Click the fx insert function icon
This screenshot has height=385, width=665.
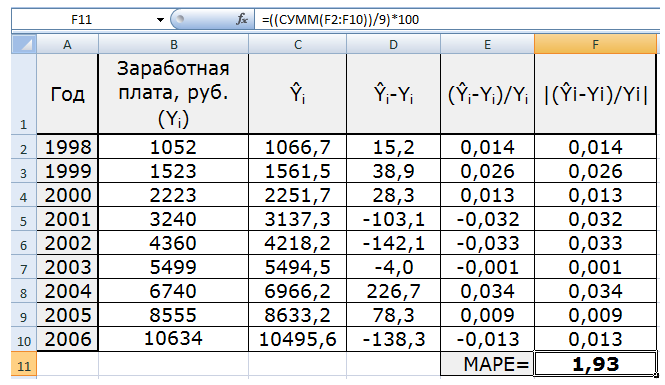(x=242, y=19)
